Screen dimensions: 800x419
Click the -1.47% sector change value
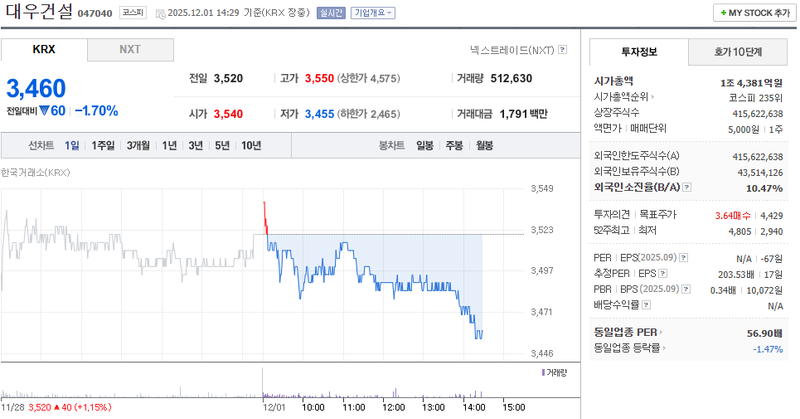pos(768,349)
